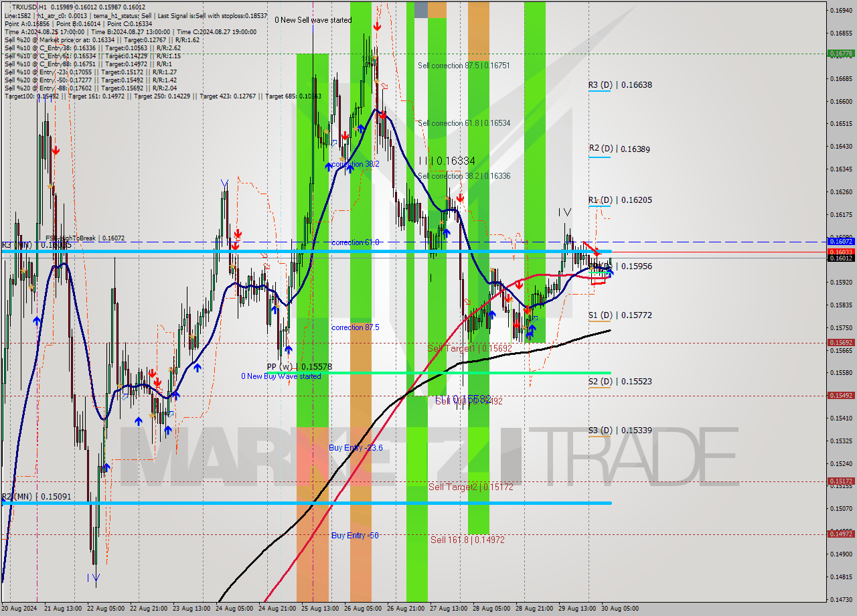Click red 0.15172 price axis tag

click(x=841, y=481)
